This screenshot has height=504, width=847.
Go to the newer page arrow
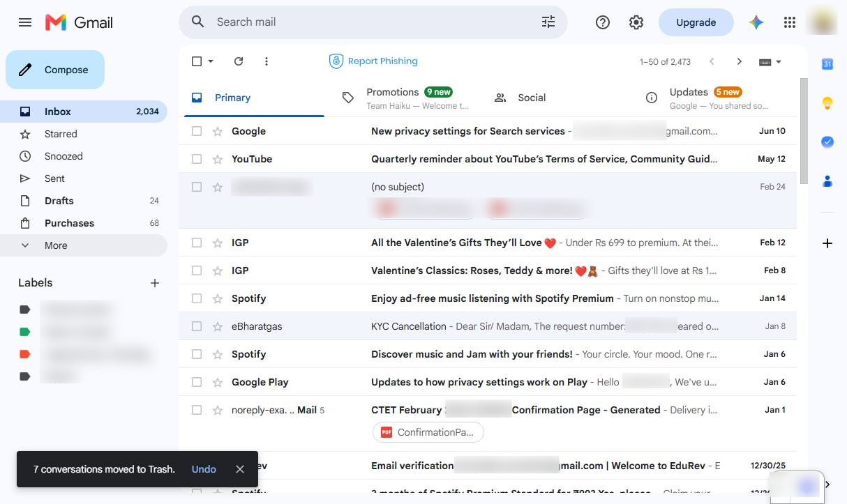click(x=712, y=61)
